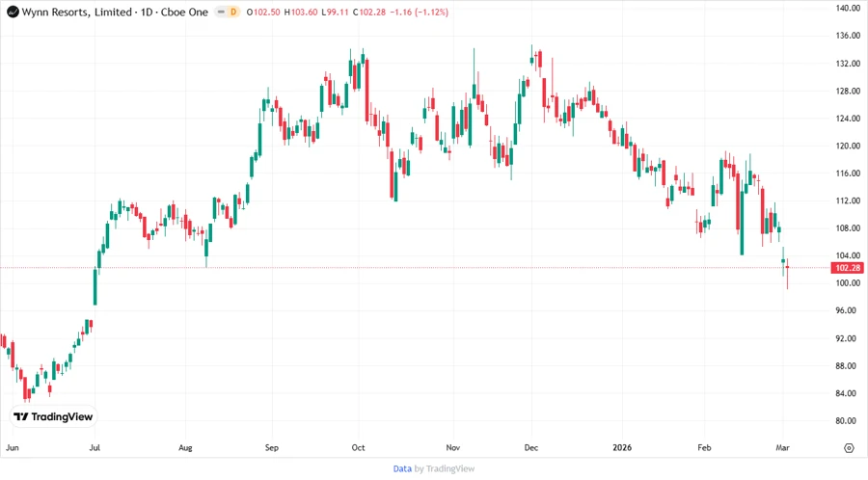The width and height of the screenshot is (868, 480).
Task: Click the 108.00 price axis label
Action: (x=848, y=227)
